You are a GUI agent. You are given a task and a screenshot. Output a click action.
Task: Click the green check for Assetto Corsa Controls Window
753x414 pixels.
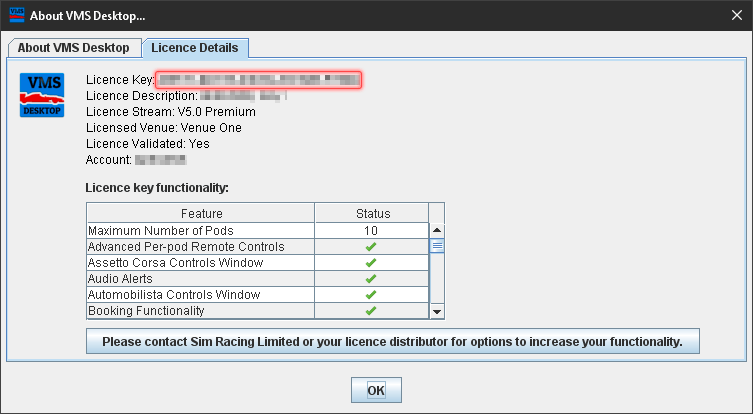pyautogui.click(x=371, y=263)
